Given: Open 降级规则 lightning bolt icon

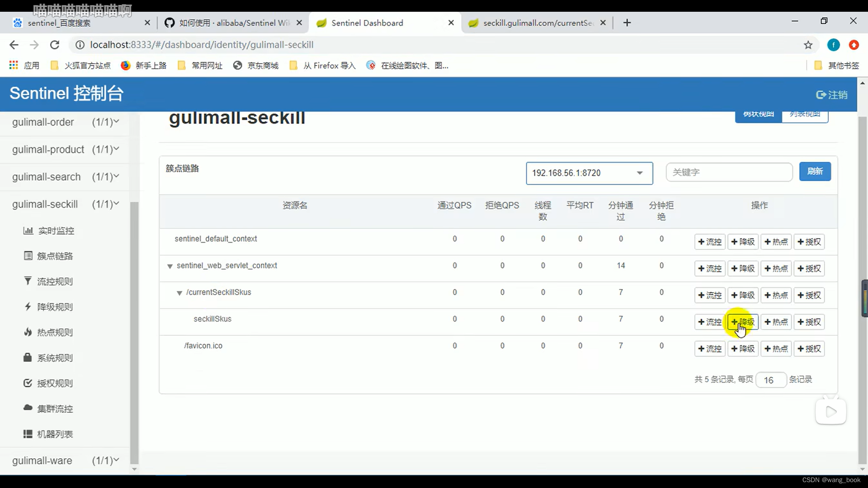Looking at the screenshot, I should [28, 307].
